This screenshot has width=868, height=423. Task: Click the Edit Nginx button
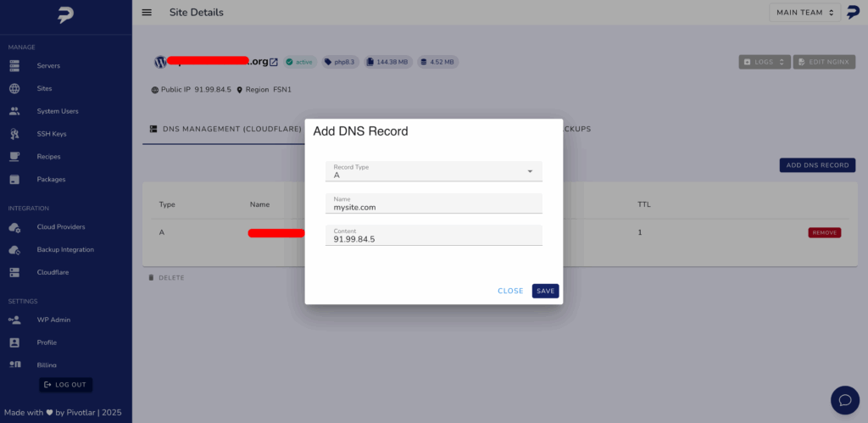824,62
